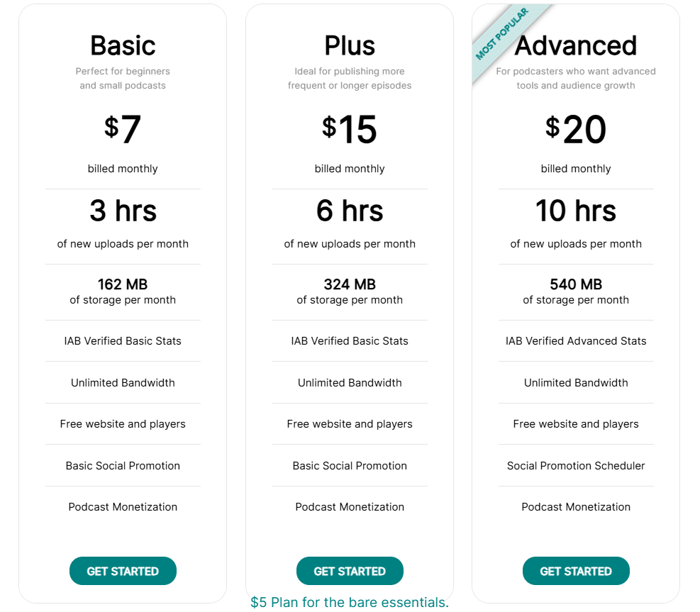Open the $5 Plan for bare essentials link
This screenshot has width=700, height=612.
pyautogui.click(x=350, y=603)
